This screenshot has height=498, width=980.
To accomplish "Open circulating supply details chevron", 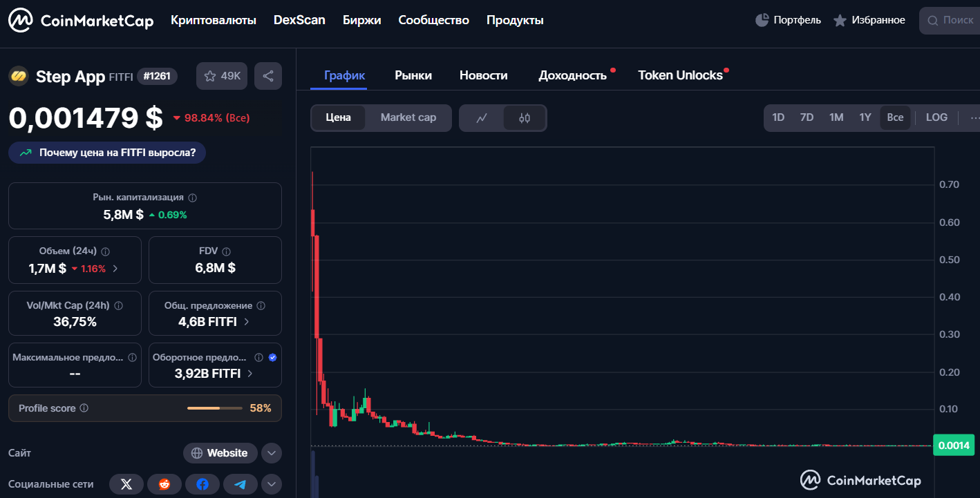I will (x=249, y=374).
